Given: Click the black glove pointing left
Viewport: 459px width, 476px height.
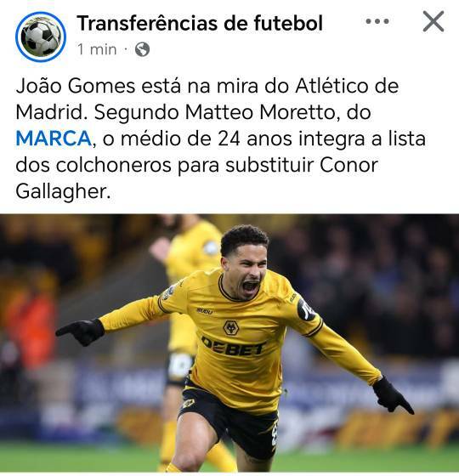Looking at the screenshot, I should [81, 331].
